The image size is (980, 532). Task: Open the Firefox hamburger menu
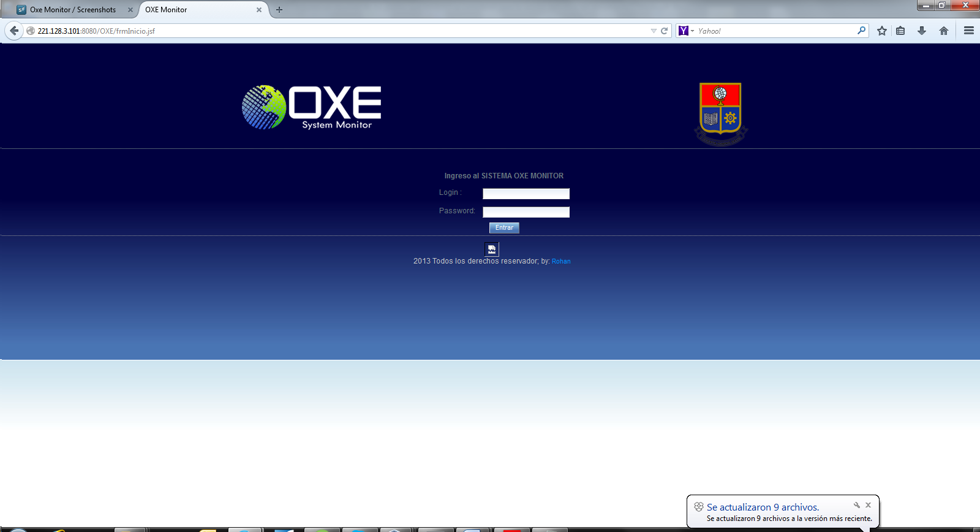(969, 31)
